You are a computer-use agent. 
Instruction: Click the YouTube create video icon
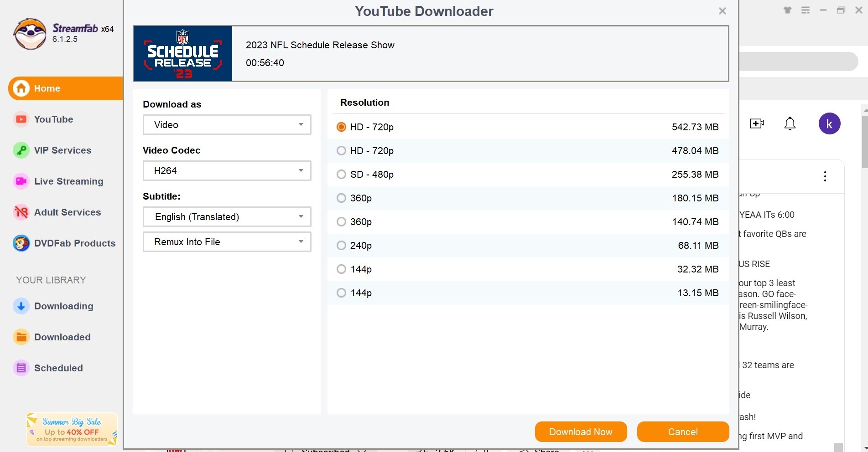click(757, 123)
